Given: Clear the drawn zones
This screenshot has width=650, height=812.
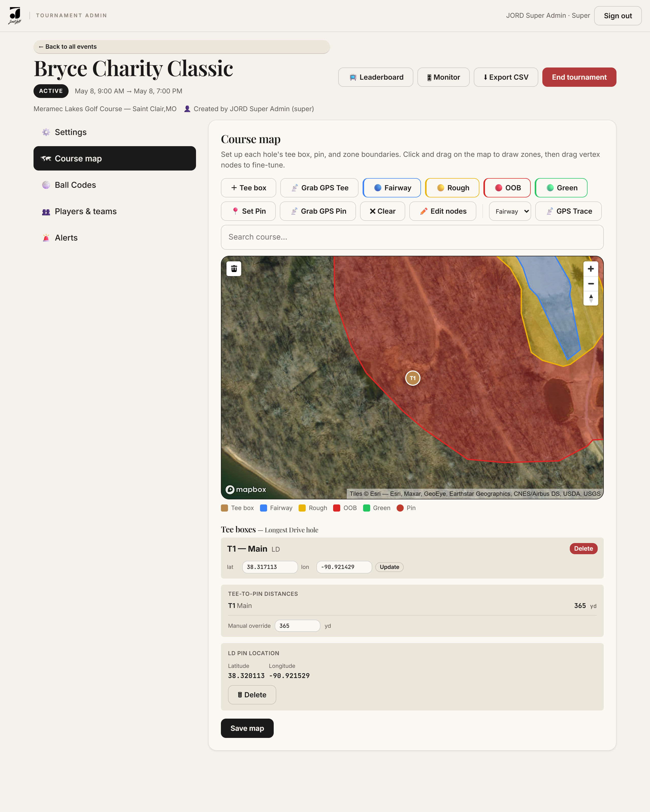Looking at the screenshot, I should [x=382, y=211].
